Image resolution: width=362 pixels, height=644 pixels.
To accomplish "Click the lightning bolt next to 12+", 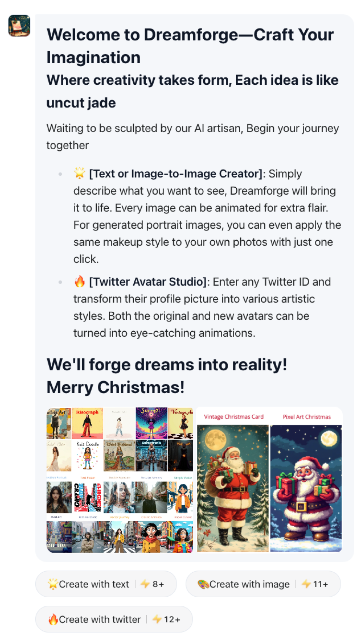I will tap(157, 619).
